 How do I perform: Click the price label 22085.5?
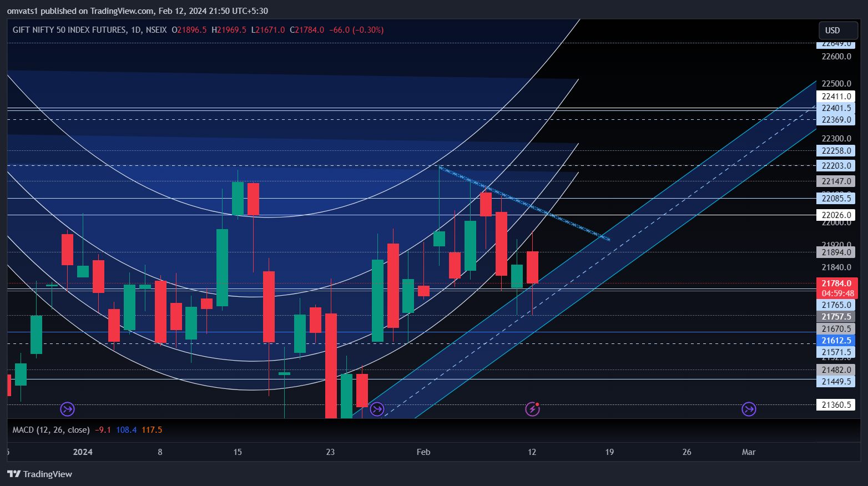836,199
